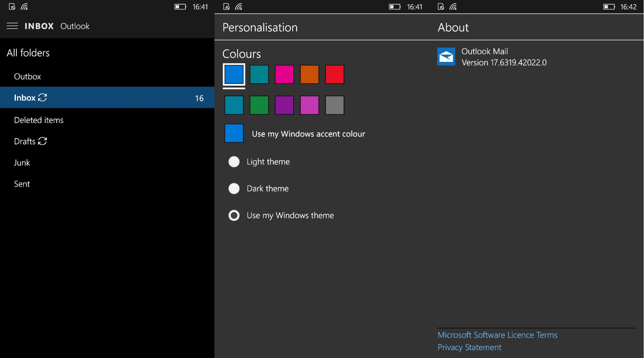Click the sync icon next to Inbox
This screenshot has height=358, width=644.
(x=43, y=98)
